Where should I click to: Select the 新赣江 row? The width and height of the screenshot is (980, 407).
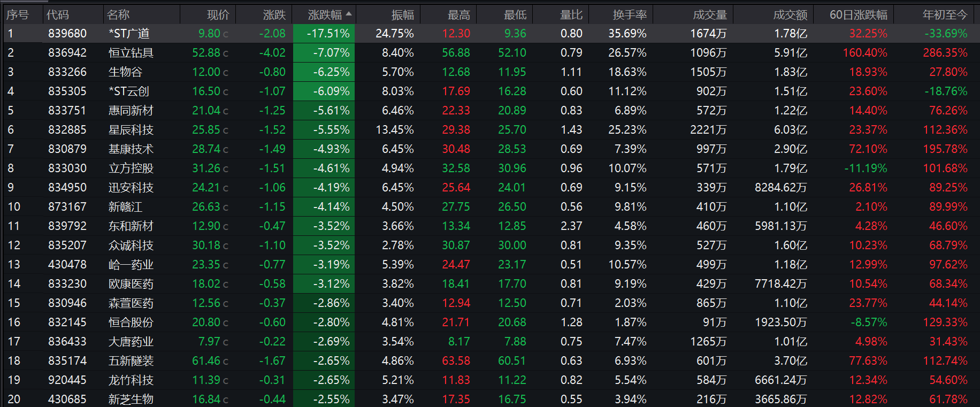pos(490,206)
